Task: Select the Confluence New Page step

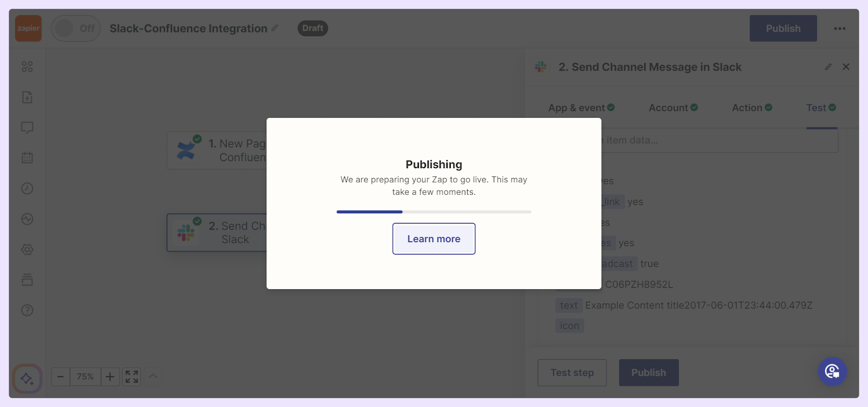Action: (217, 150)
